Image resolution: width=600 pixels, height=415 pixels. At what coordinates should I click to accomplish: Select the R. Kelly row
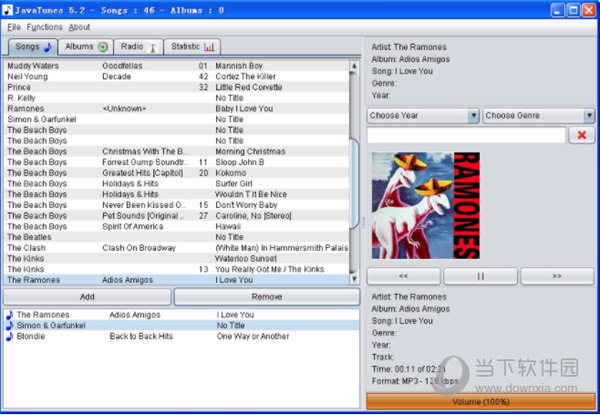(176, 98)
